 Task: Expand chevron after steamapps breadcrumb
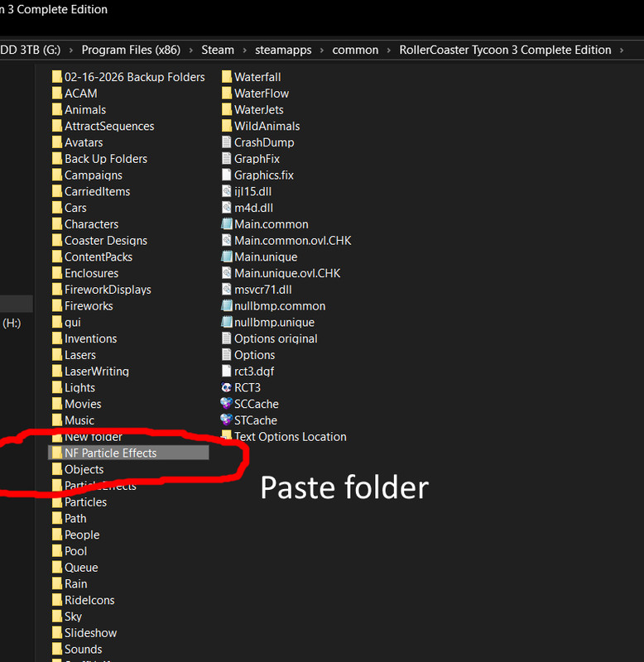(322, 50)
